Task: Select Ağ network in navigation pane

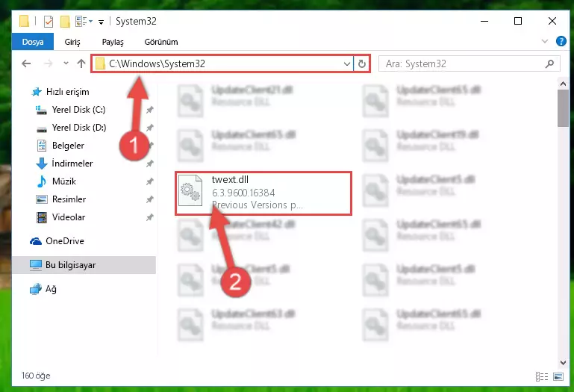Action: (51, 289)
